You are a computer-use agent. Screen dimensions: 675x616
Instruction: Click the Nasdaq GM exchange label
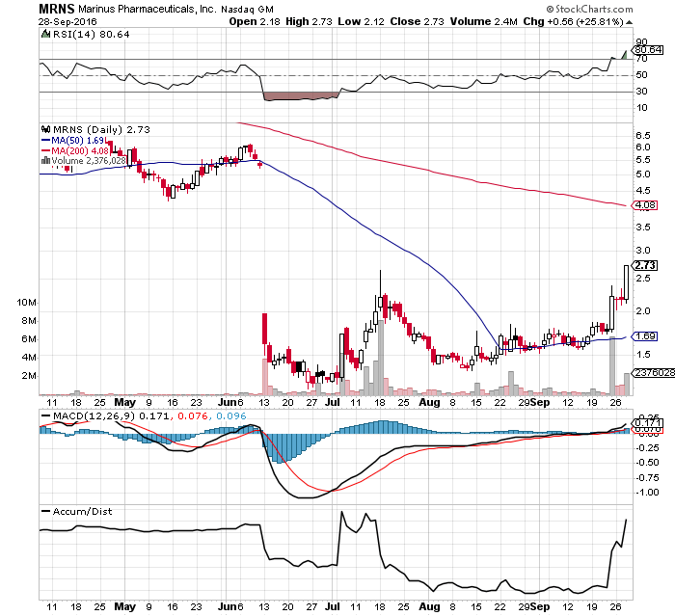[247, 9]
